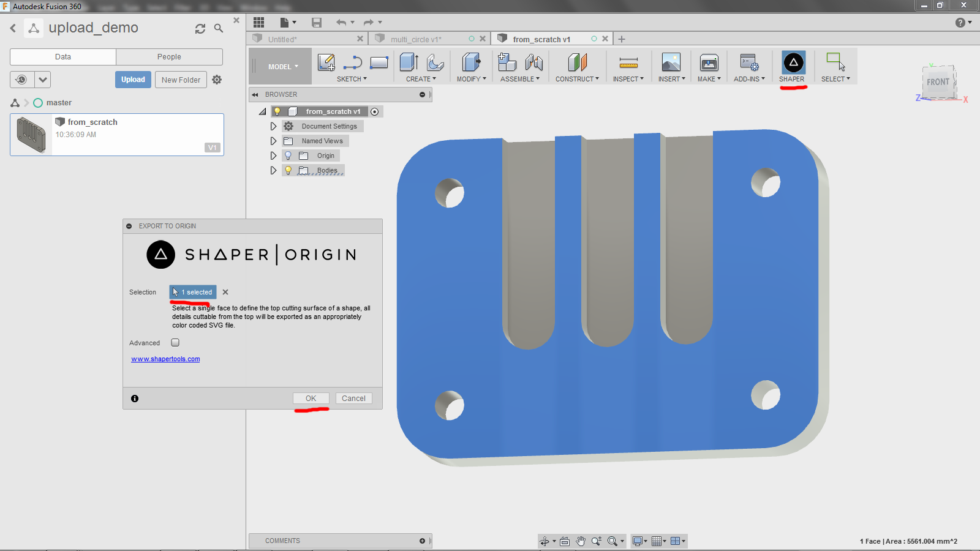Click the Measure inspect icon
The width and height of the screenshot is (980, 551).
coord(628,62)
